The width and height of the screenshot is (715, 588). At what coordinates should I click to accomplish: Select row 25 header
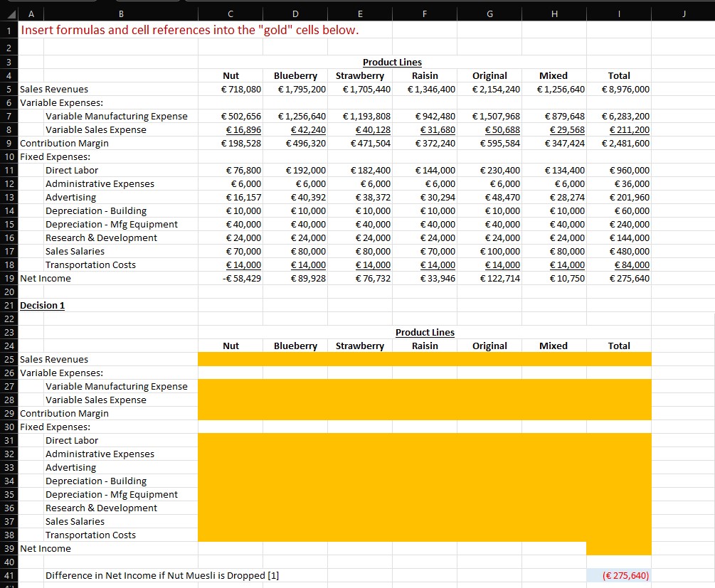(x=9, y=359)
